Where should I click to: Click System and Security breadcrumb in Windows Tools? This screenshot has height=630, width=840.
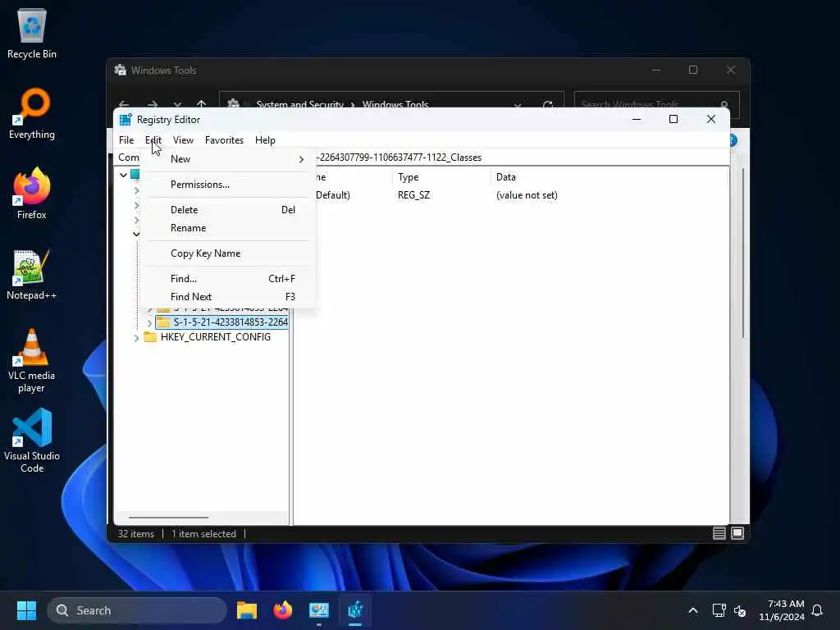[299, 104]
